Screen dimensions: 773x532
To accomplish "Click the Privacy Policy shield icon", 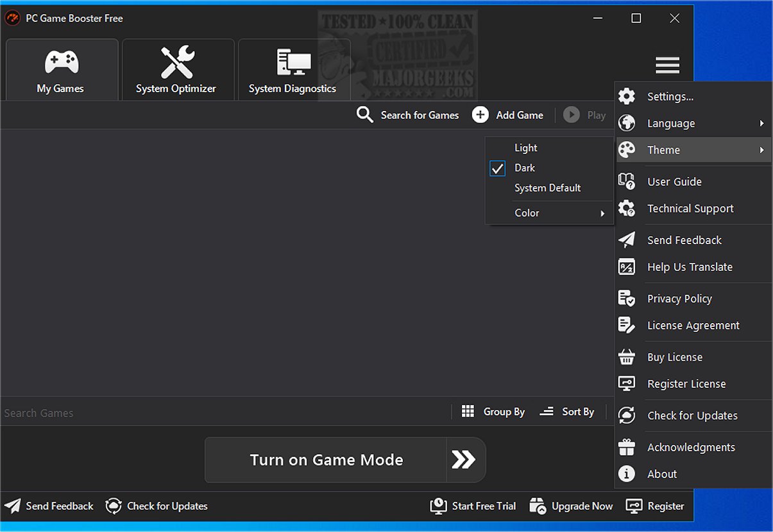I will (x=627, y=298).
